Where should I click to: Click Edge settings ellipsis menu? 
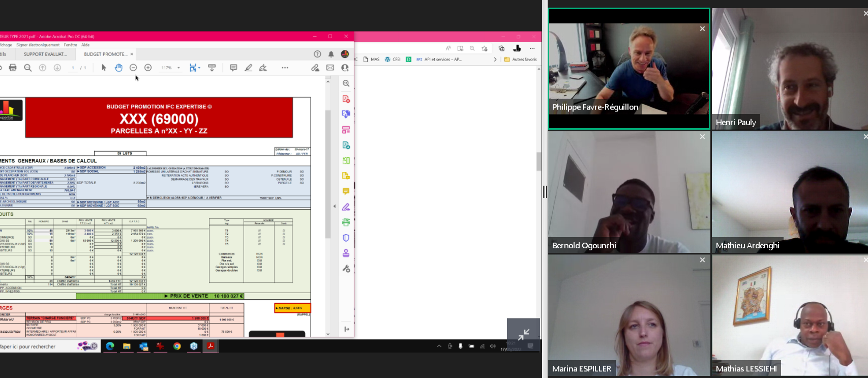[x=532, y=48]
